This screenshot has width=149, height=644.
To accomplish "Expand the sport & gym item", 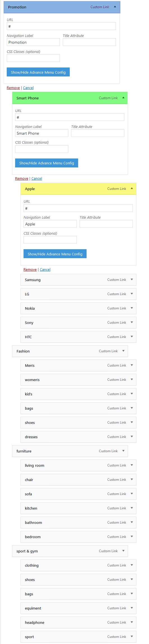I will [123, 551].
